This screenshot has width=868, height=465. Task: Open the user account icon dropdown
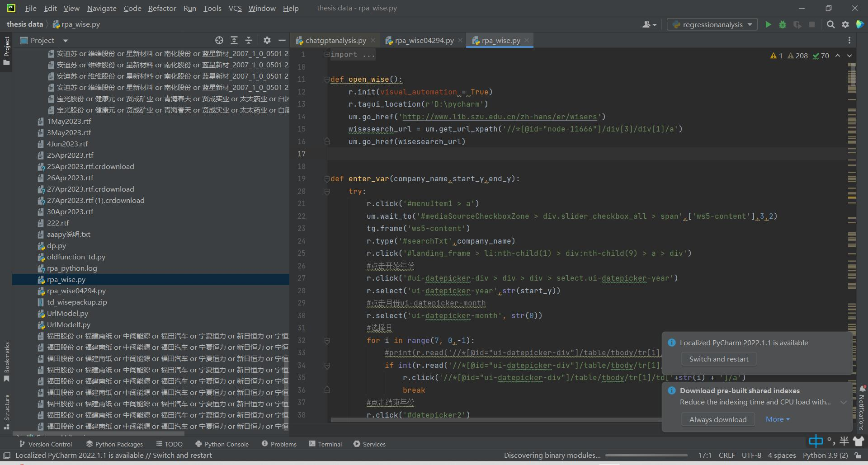(649, 24)
